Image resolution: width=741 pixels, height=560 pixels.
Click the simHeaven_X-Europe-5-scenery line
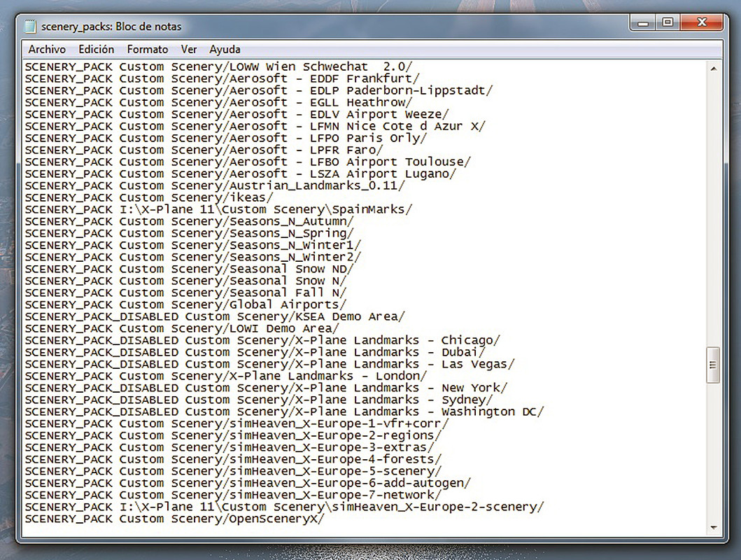[234, 471]
